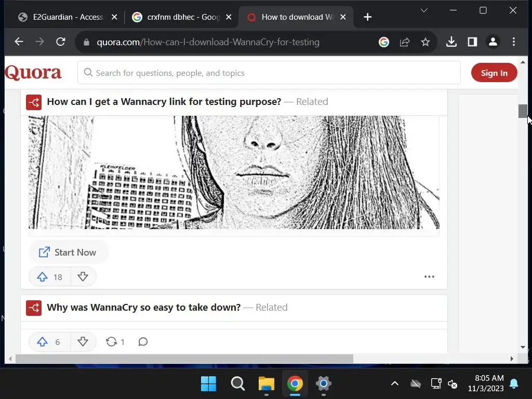
Task: Show hidden system tray icons
Action: (x=395, y=384)
